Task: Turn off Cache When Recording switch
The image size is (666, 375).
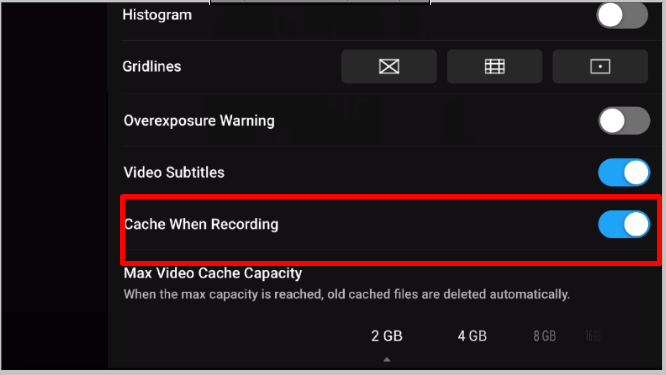Action: click(624, 224)
